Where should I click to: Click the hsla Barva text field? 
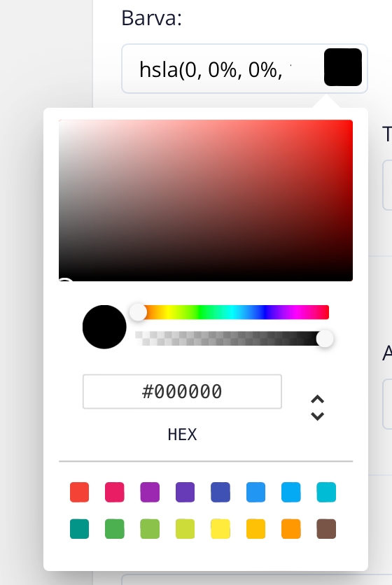pos(222,69)
